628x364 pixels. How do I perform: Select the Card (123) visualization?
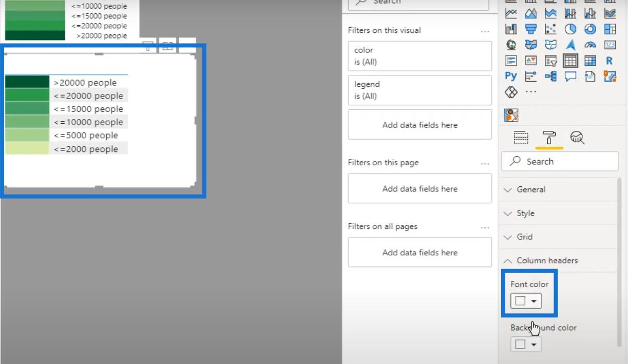point(610,45)
